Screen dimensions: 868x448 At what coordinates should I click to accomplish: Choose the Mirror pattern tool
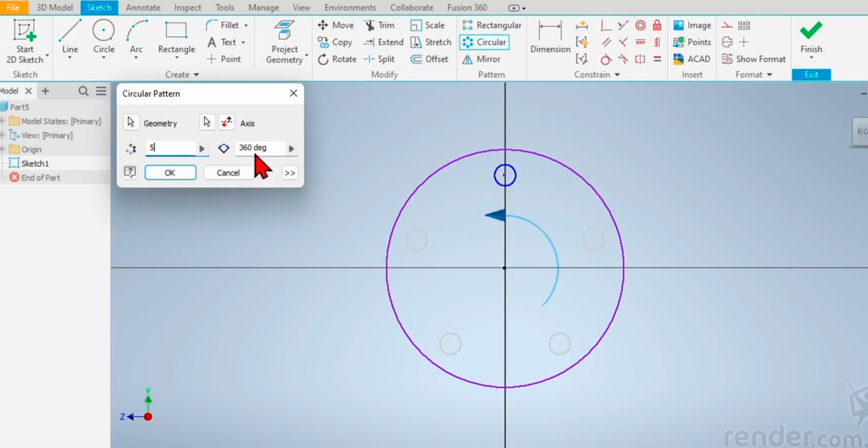[482, 59]
